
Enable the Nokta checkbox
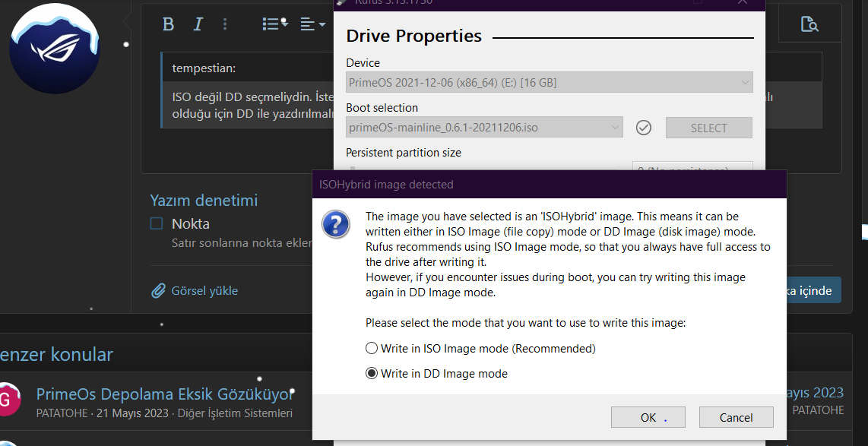(157, 223)
